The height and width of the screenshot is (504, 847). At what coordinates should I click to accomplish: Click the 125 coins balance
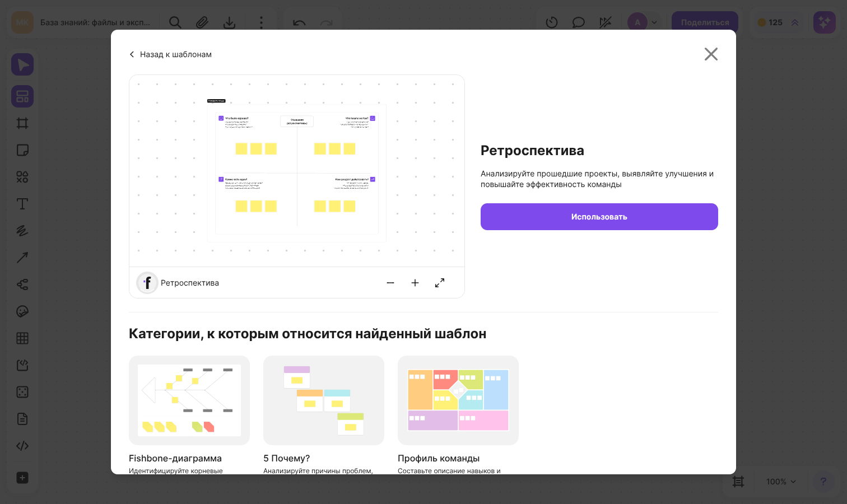[770, 22]
